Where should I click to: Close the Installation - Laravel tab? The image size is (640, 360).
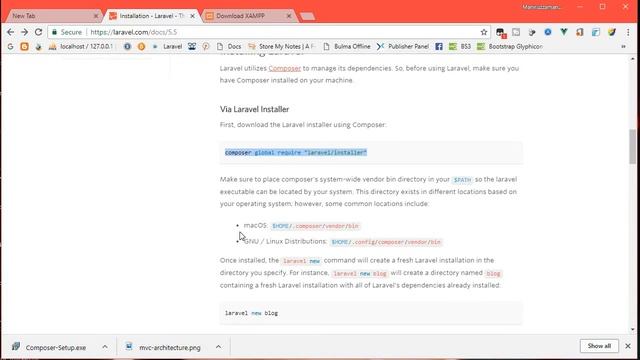tap(192, 16)
